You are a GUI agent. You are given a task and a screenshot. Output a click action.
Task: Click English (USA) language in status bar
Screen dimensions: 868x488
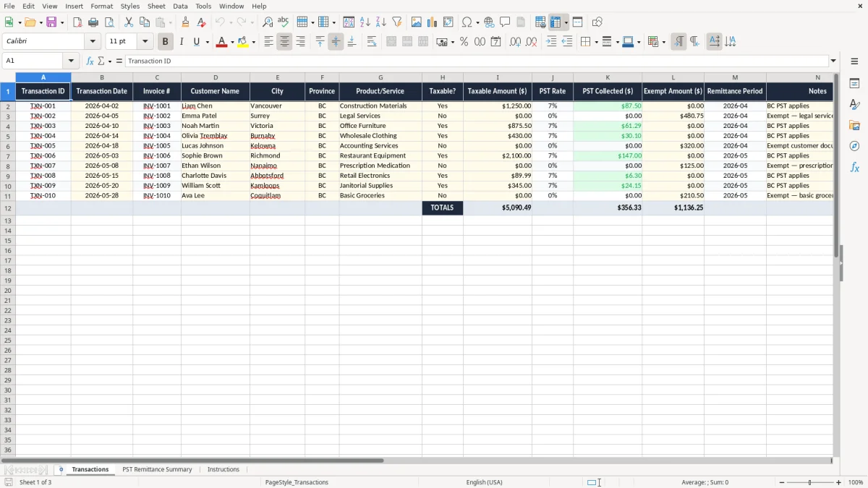point(484,482)
